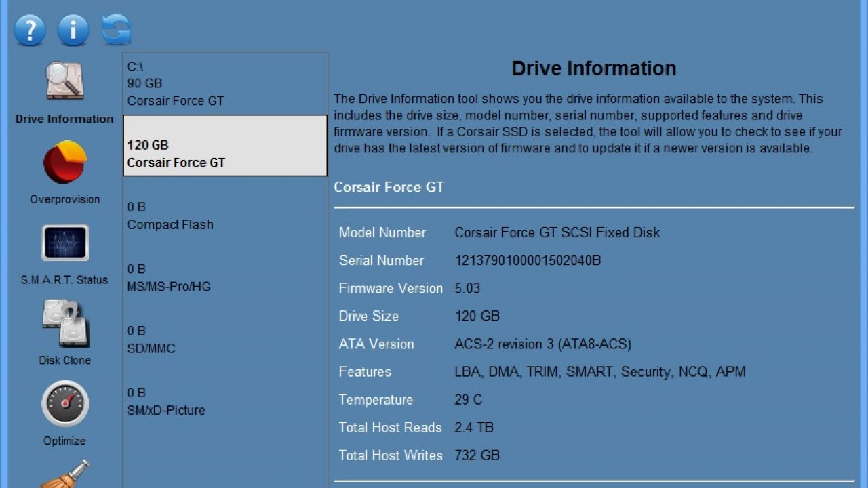Open the Disk Clone tool icon

pyautogui.click(x=64, y=323)
